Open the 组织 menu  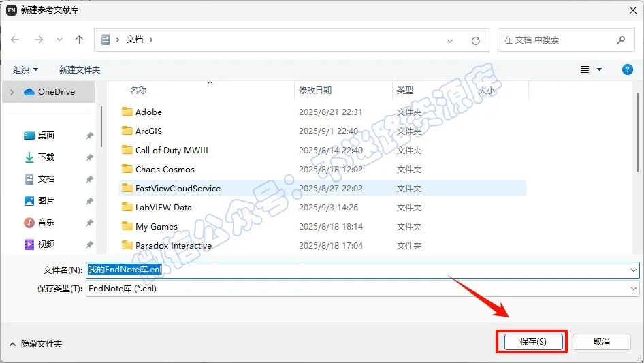click(x=25, y=70)
